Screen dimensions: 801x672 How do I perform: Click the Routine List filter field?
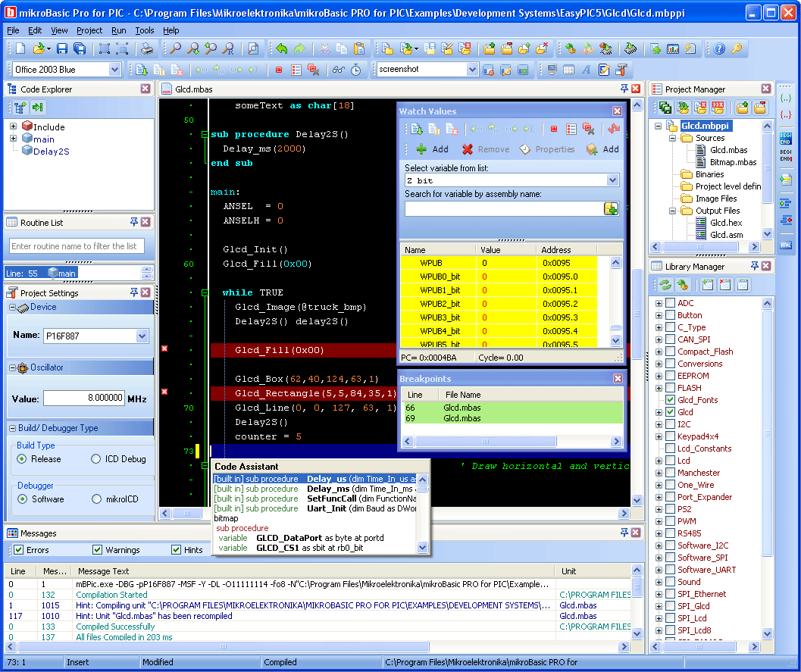(x=77, y=246)
